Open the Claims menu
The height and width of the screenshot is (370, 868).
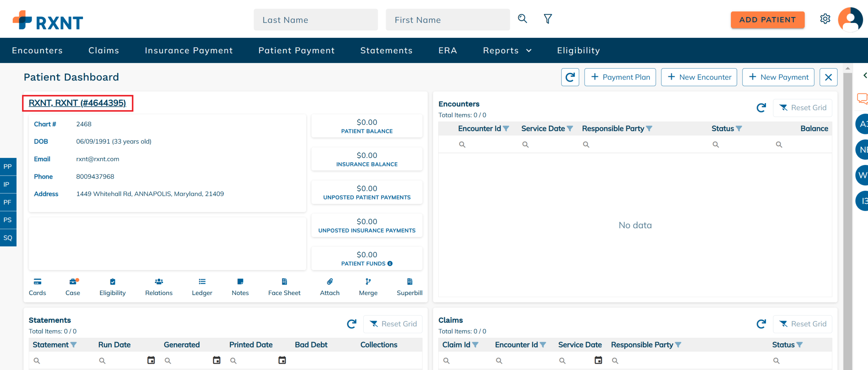click(103, 51)
